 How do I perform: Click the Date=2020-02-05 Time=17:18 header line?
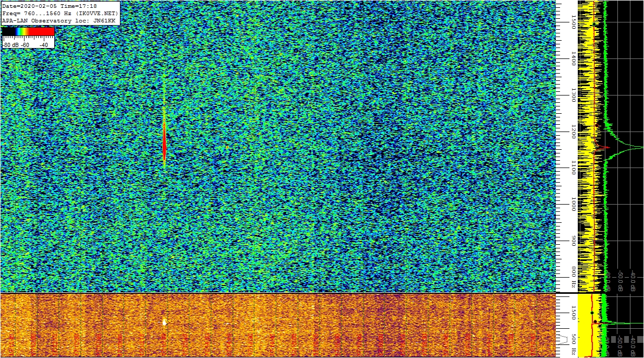pos(50,6)
